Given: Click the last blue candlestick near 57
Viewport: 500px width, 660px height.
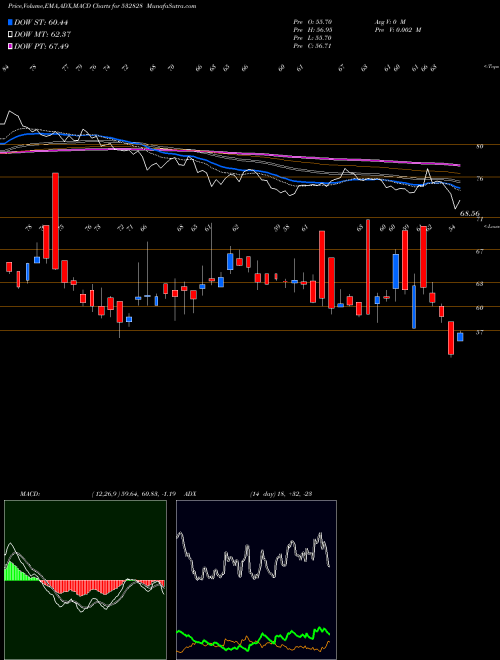Looking at the screenshot, I should click(460, 337).
